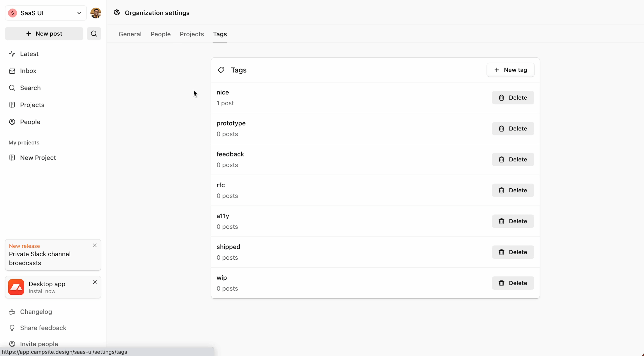Add a tag with New tag button
Viewport: 644px width, 356px height.
pos(510,70)
